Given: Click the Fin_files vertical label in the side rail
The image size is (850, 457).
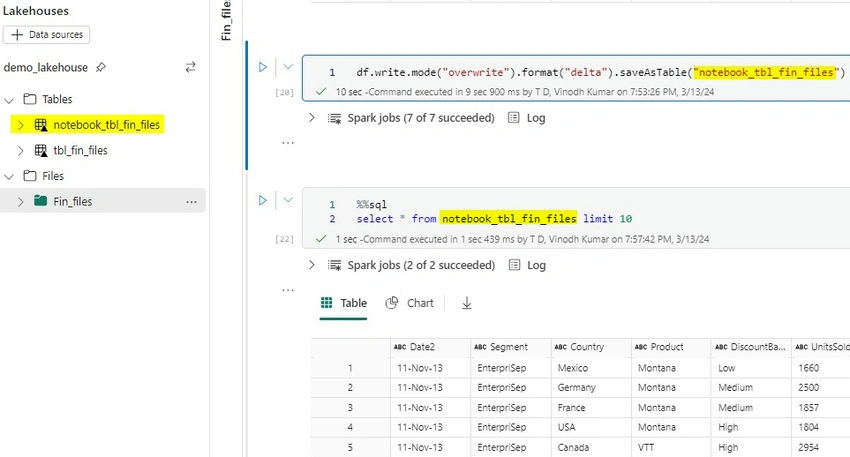Looking at the screenshot, I should tap(226, 21).
